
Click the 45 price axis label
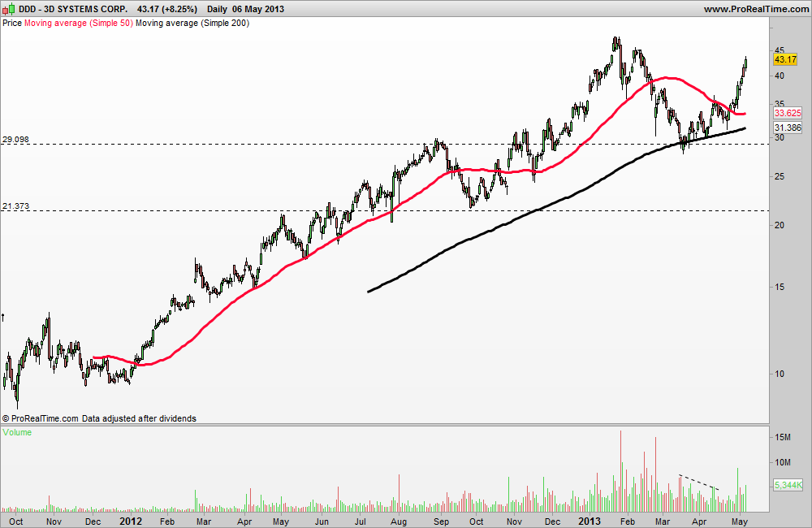point(780,50)
